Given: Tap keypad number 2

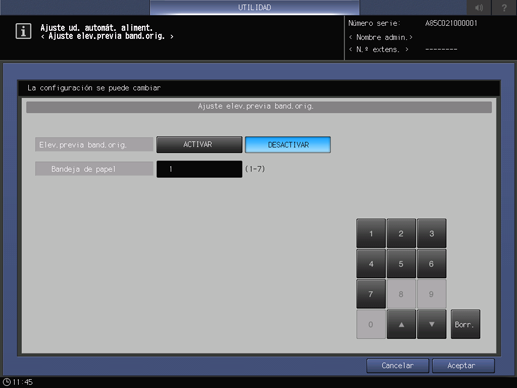Looking at the screenshot, I should click(x=401, y=233).
